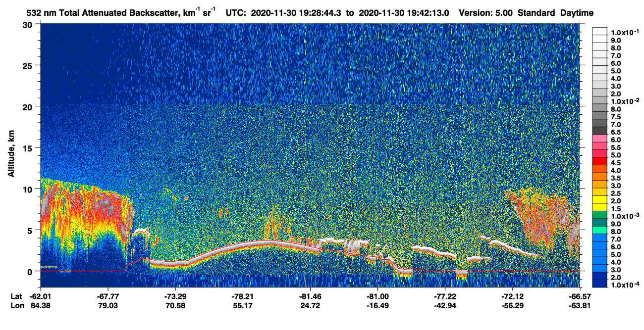Select the darkest gray swatch beside the 6.5 label
Image resolution: width=644 pixels, height=330 pixels.
tap(599, 131)
